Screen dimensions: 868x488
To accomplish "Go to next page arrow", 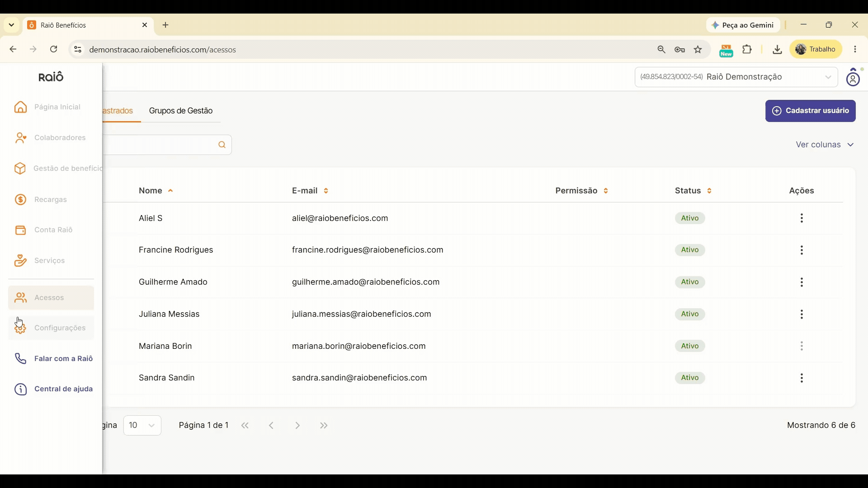I will pos(298,427).
